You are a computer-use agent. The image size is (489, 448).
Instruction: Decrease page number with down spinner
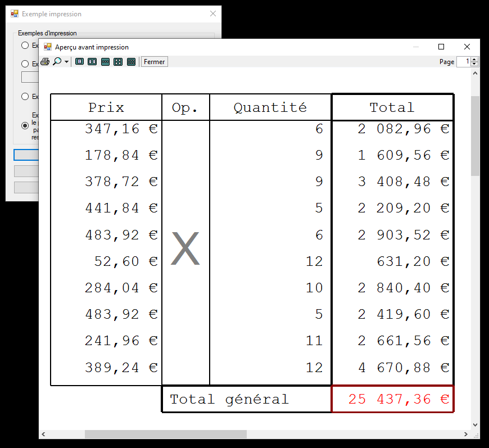coord(474,64)
